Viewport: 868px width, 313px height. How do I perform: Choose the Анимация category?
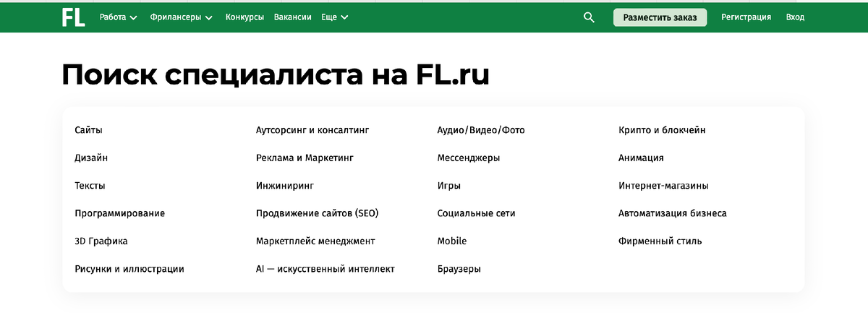point(641,158)
